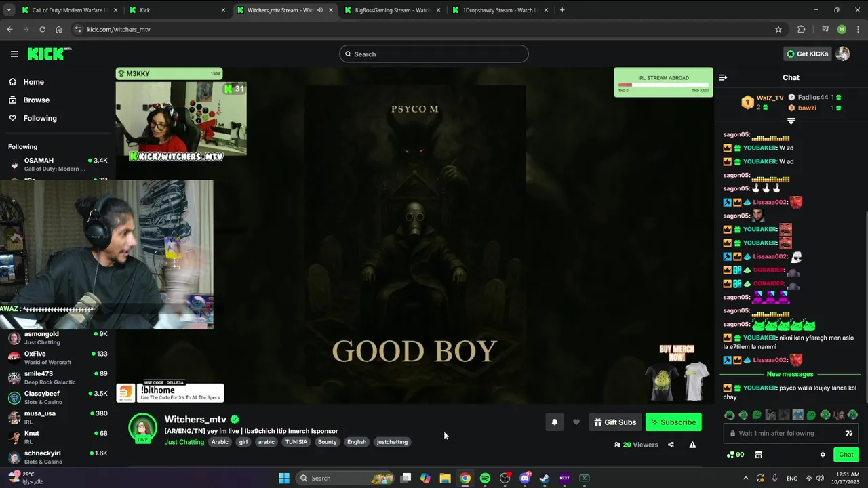Open the Just Chatting category link

point(184,442)
